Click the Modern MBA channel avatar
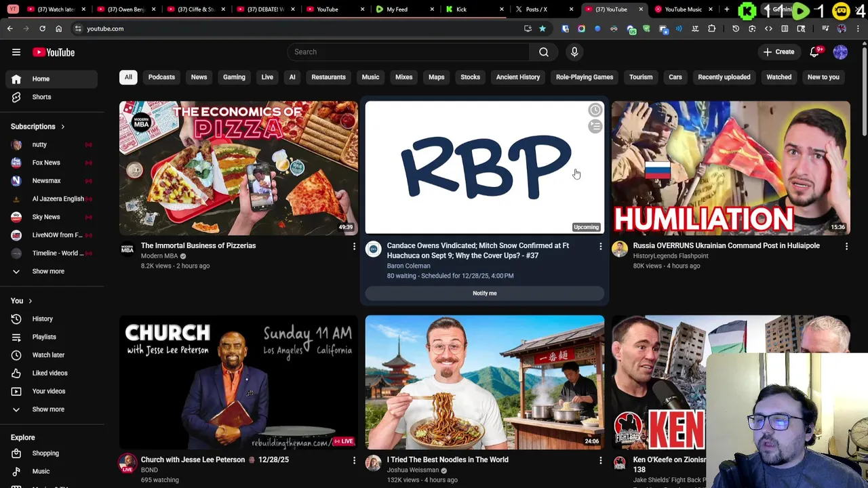 coord(127,249)
